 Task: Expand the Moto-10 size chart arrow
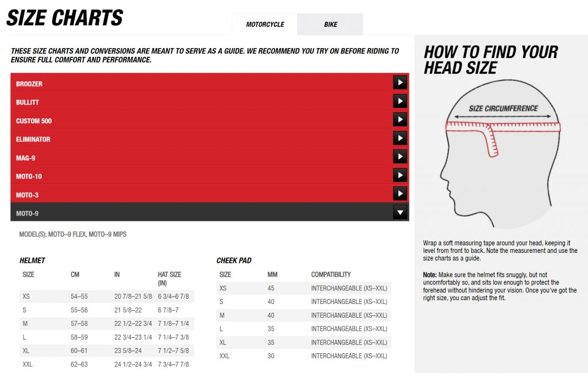click(400, 176)
